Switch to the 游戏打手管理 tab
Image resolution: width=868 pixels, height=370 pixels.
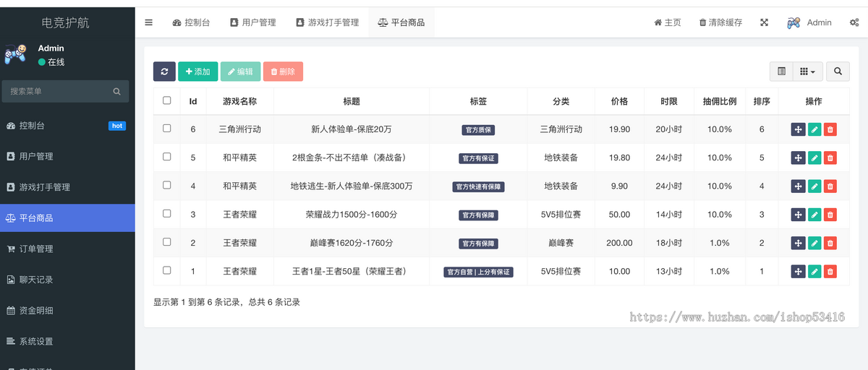pyautogui.click(x=327, y=22)
